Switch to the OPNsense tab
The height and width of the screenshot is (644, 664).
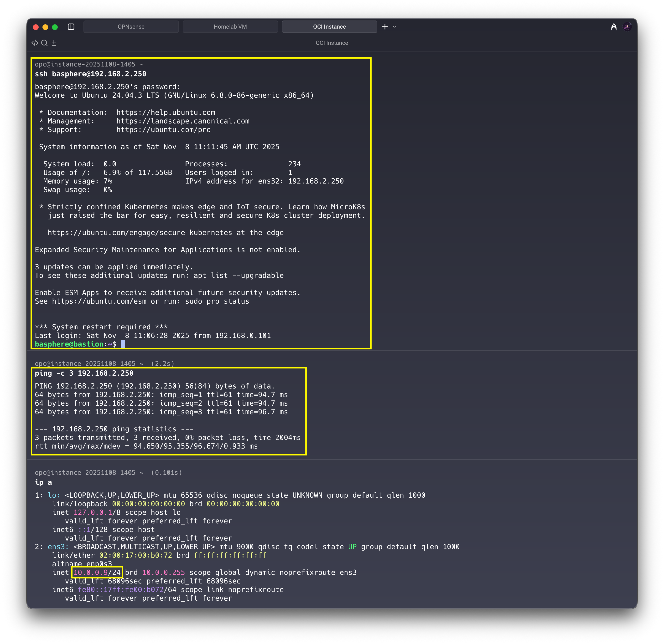coord(131,27)
